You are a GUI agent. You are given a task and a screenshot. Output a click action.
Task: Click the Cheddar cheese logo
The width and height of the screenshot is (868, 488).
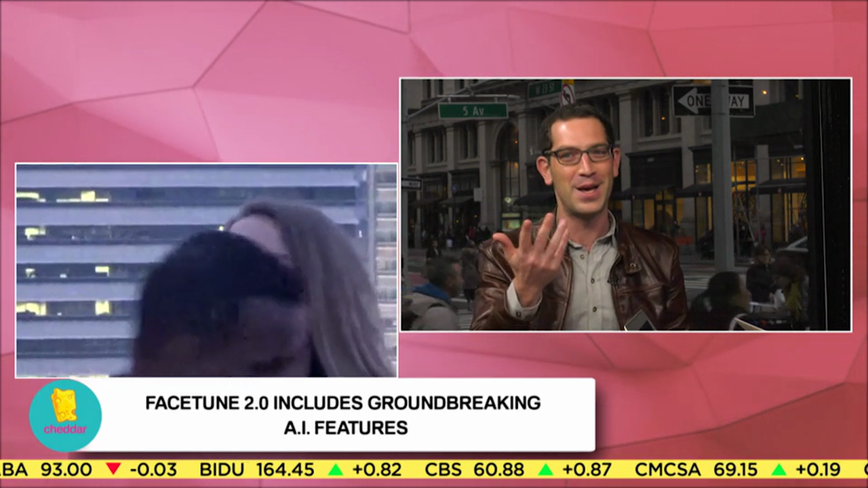click(65, 415)
